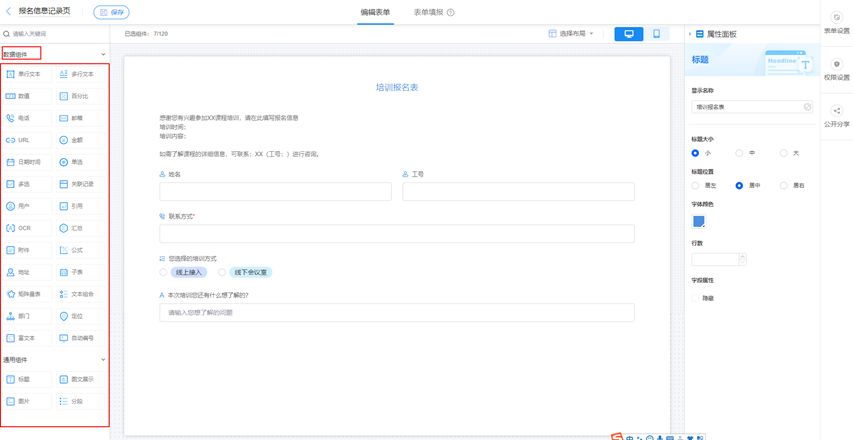Screen dimensions: 853x440
Task: Add the 自动编号 auto-number component
Action: (x=81, y=338)
